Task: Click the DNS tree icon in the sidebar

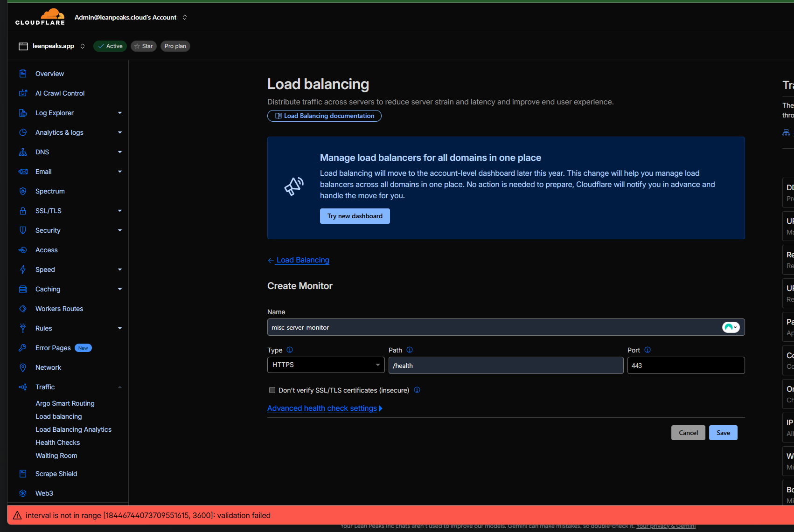Action: (23, 152)
